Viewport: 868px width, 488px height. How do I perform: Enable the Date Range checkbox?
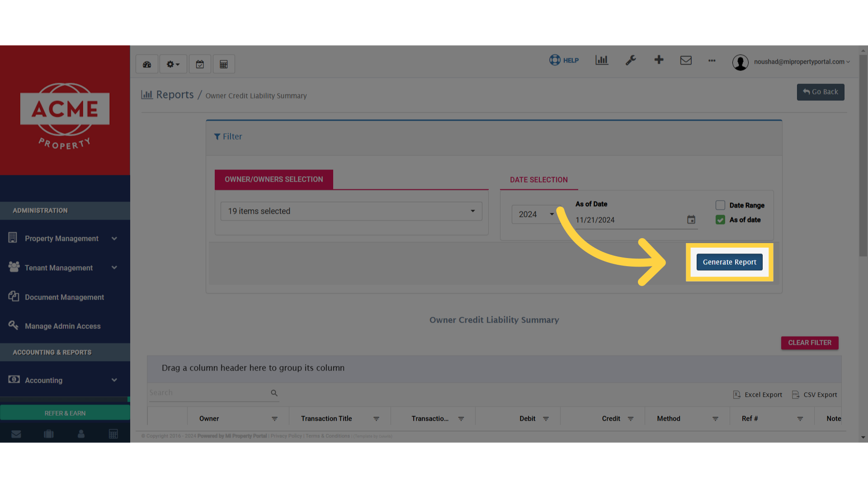coord(720,205)
